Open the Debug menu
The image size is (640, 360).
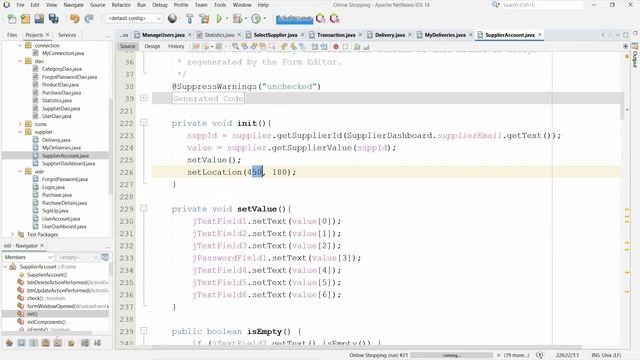click(160, 5)
